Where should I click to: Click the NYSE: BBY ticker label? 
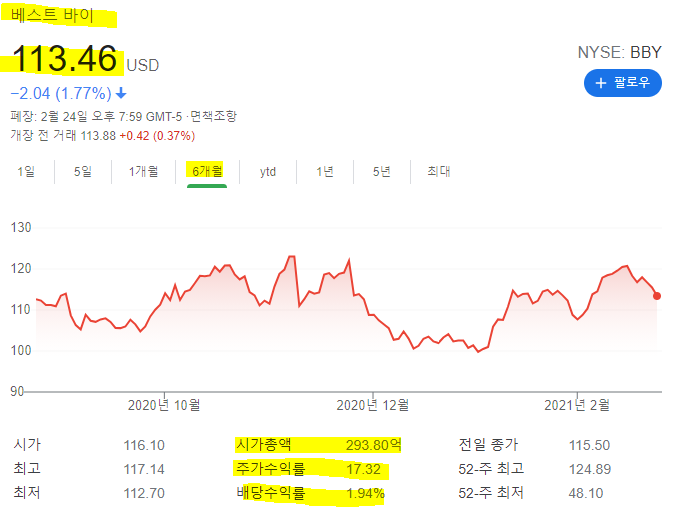click(x=619, y=52)
